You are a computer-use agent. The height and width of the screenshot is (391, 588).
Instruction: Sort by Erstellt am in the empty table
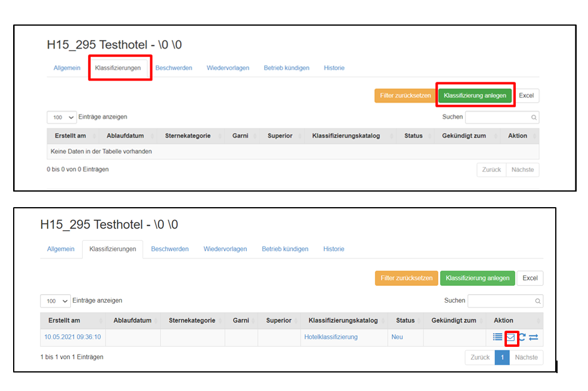70,136
